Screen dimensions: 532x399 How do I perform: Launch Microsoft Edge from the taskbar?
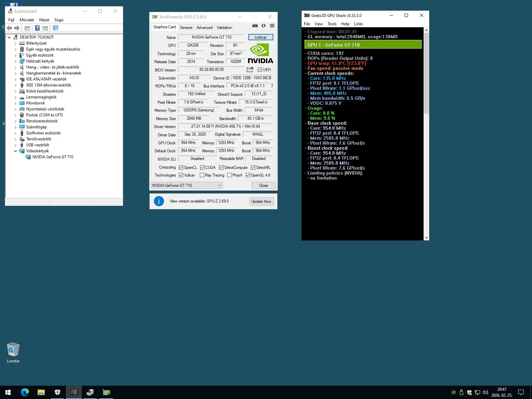25,392
